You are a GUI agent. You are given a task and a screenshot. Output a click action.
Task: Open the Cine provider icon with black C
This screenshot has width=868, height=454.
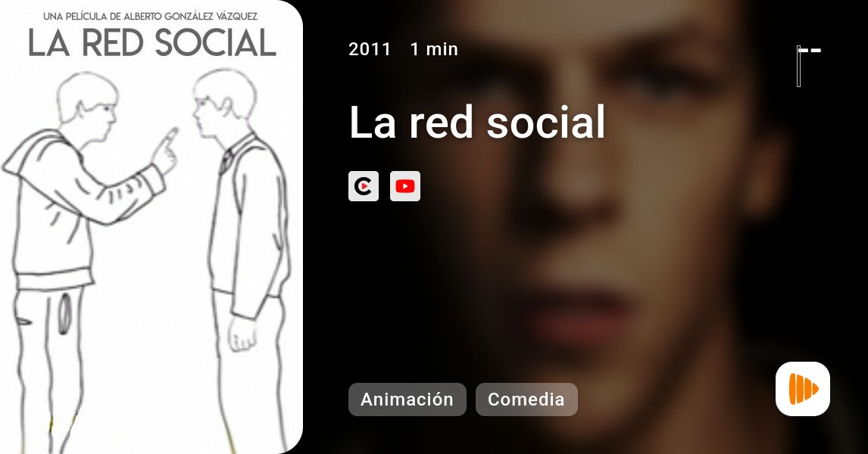pos(363,186)
